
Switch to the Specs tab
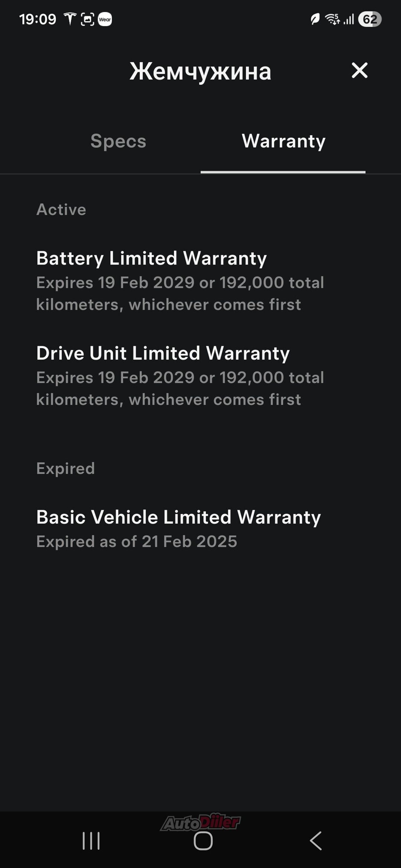coord(118,141)
